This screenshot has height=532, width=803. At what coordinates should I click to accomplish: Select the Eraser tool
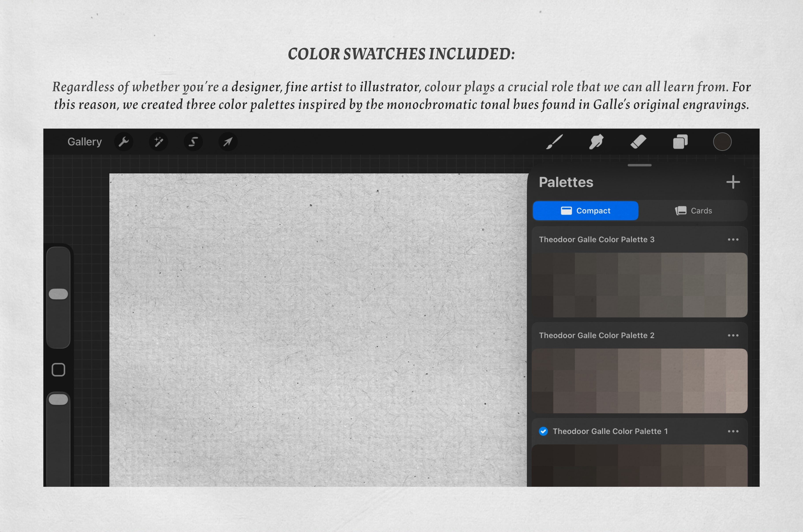pyautogui.click(x=638, y=142)
